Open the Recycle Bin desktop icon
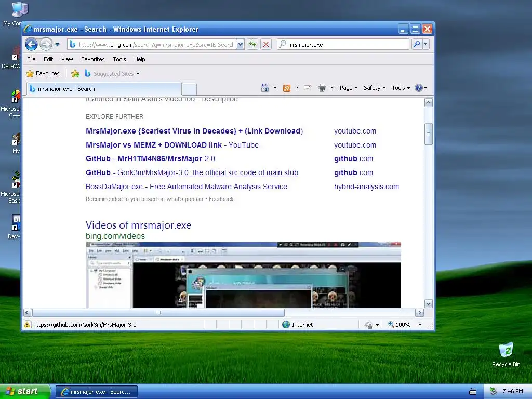The image size is (532, 399). pos(506,354)
